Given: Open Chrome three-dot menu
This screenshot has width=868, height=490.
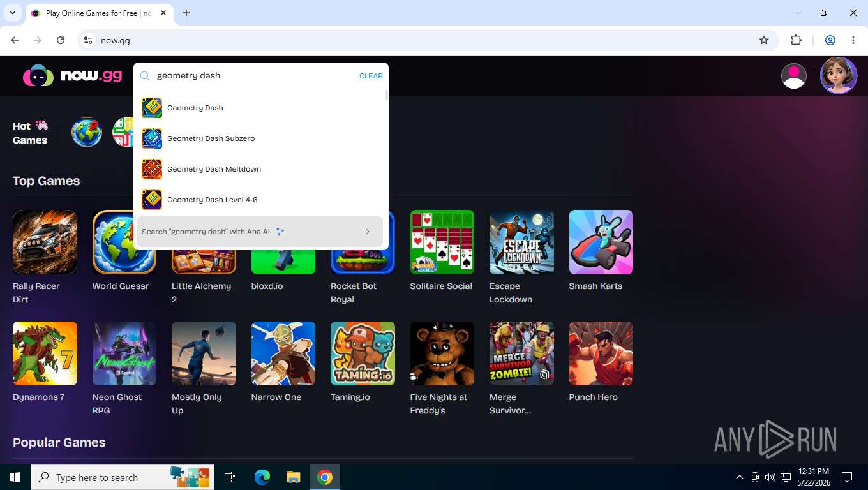Looking at the screenshot, I should click(x=853, y=40).
